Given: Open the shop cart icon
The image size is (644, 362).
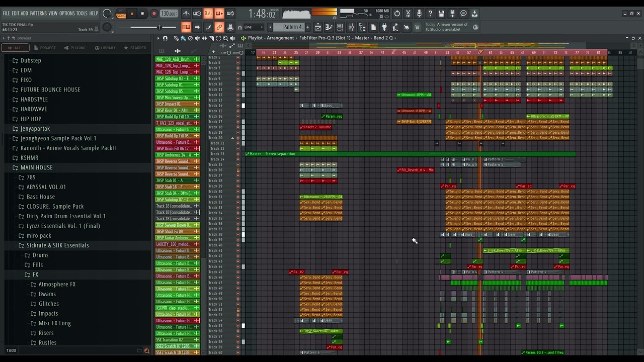Looking at the screenshot, I should 417,27.
